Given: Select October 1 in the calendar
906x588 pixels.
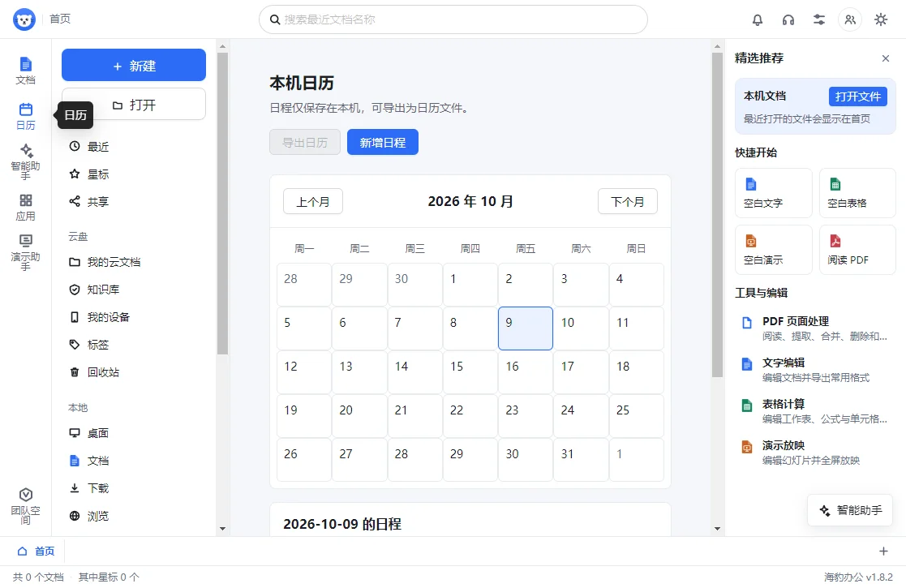Looking at the screenshot, I should [x=470, y=284].
